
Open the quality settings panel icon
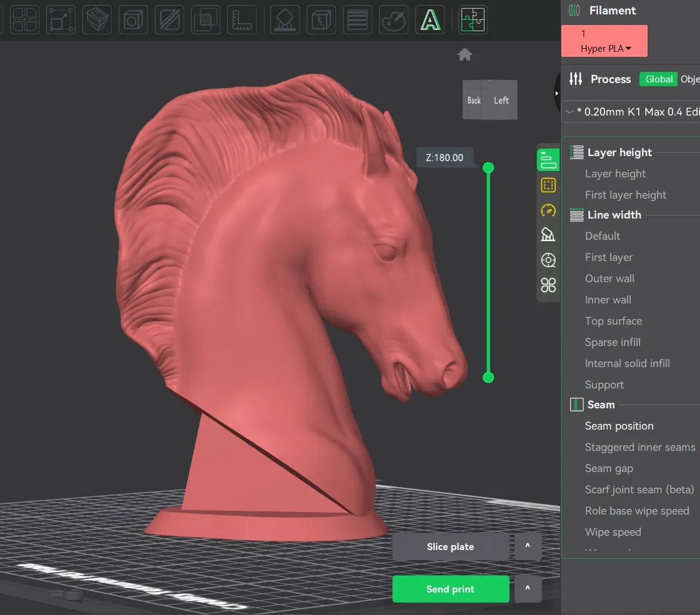point(548,160)
